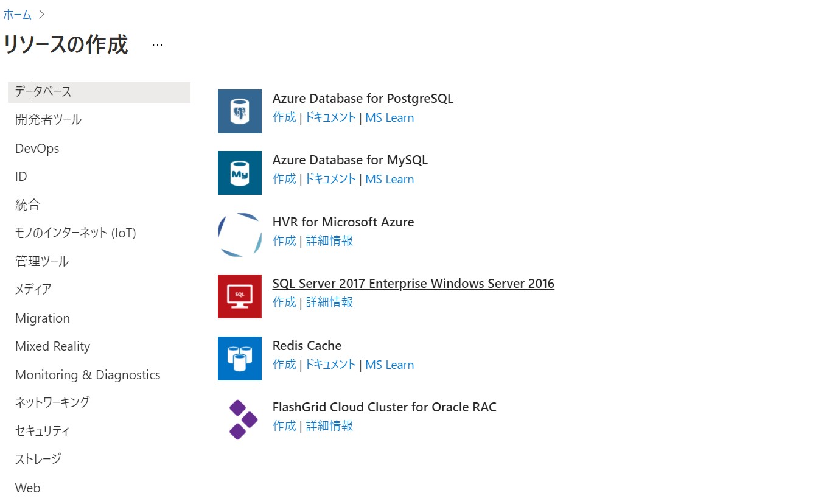Image resolution: width=821 pixels, height=504 pixels.
Task: Click the Azure Database for MySQL title
Action: click(351, 160)
